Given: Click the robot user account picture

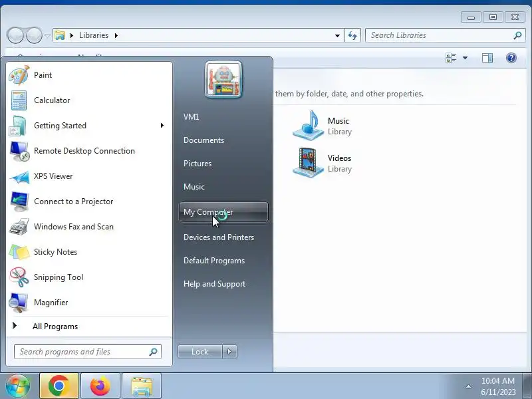Looking at the screenshot, I should 223,79.
